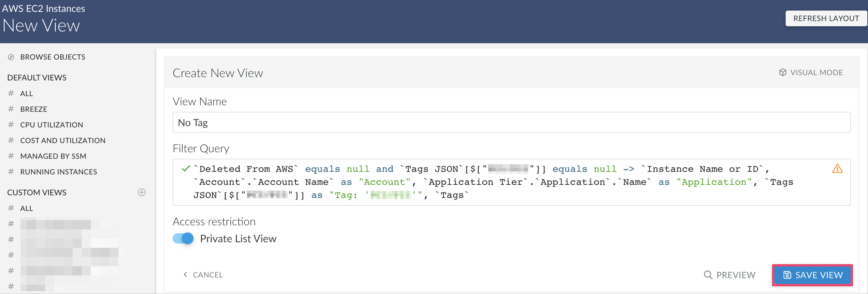This screenshot has height=294, width=868.
Task: Open the Cost and Utilization view
Action: pos(63,141)
